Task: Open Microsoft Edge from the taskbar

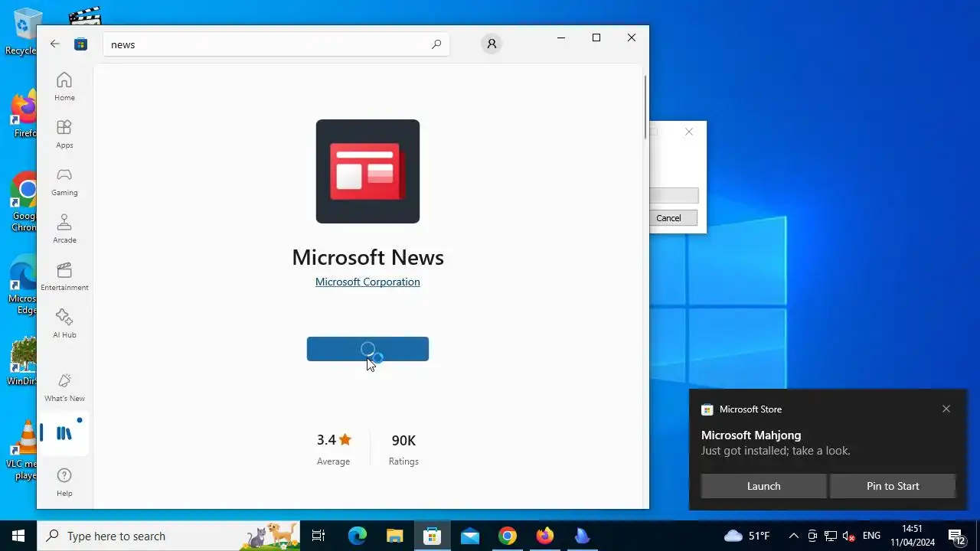Action: pyautogui.click(x=358, y=536)
